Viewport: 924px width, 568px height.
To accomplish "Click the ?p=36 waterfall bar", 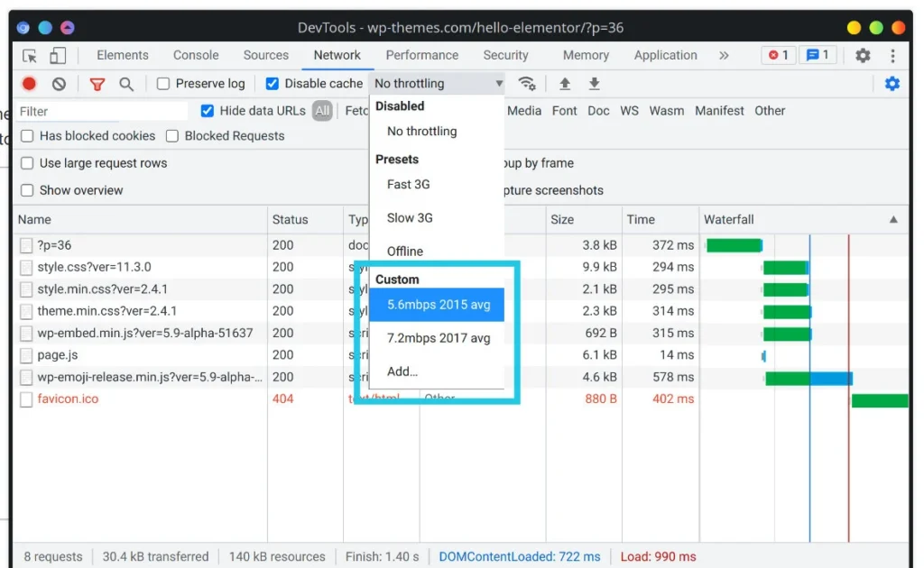I will (734, 245).
